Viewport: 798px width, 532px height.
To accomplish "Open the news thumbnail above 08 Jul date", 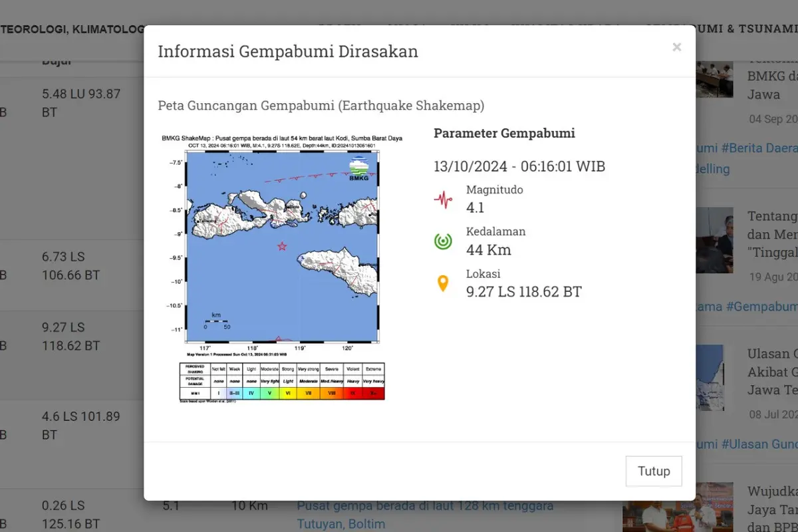I will pyautogui.click(x=711, y=378).
